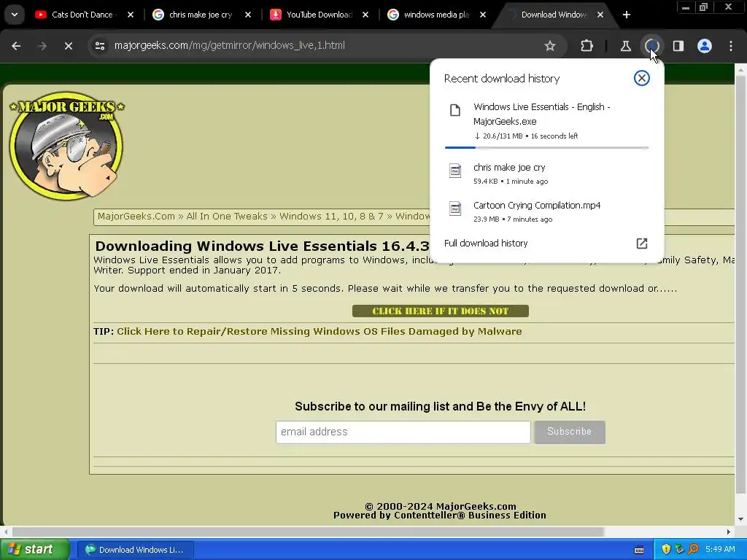Open Chrome Labs flask icon
747x560 pixels.
[x=625, y=46]
